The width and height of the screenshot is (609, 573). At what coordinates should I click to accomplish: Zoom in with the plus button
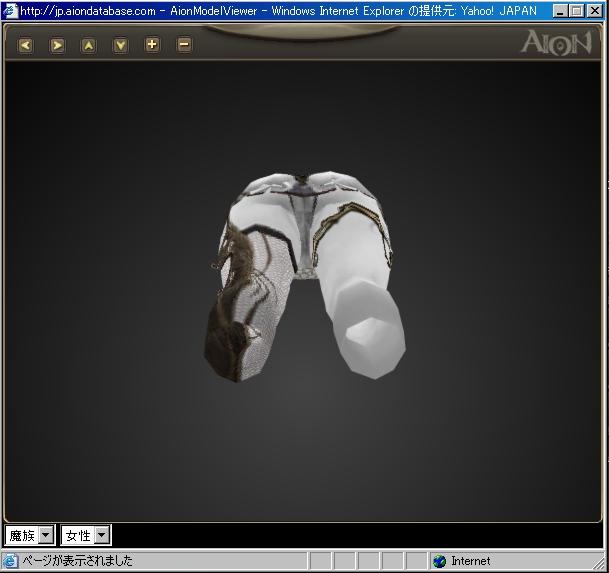(152, 45)
